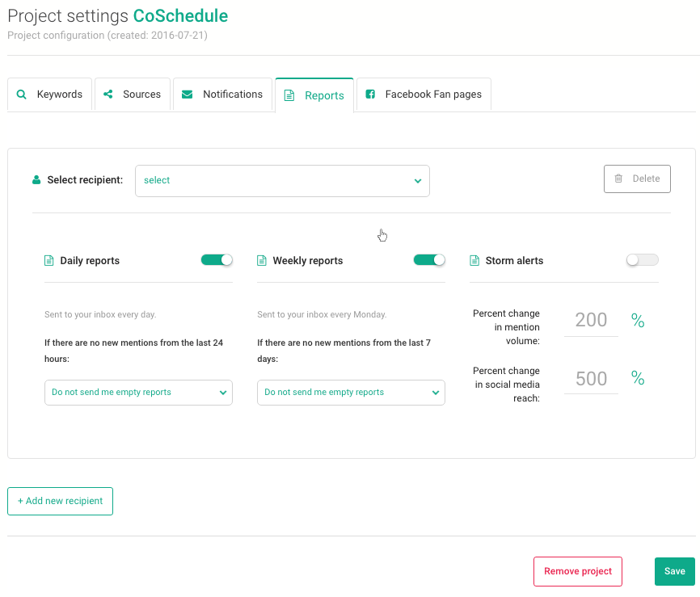Click the 'Project configuration (created: 2016-07-21)' subtitle
700x597 pixels.
(x=108, y=36)
